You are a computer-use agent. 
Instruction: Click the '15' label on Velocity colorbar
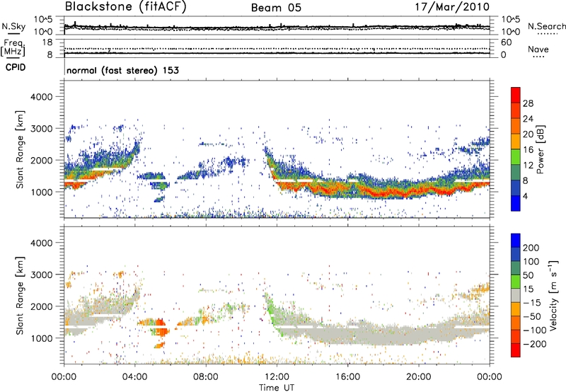click(x=528, y=289)
